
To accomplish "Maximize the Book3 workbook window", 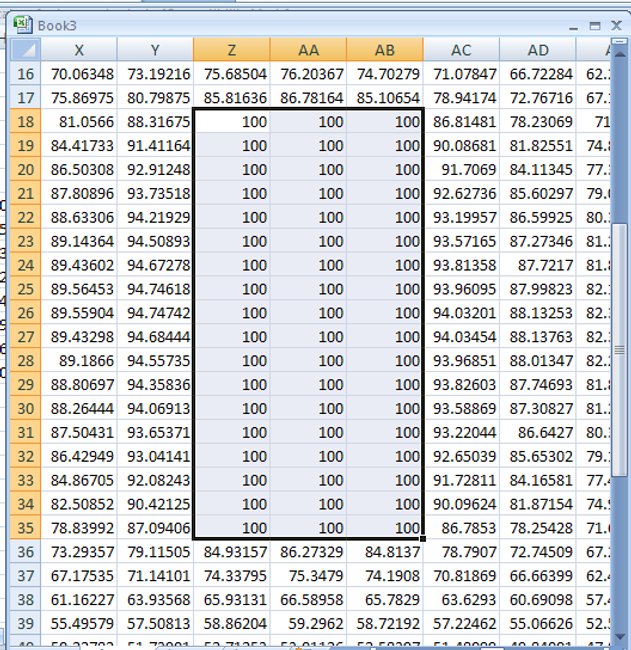I will (595, 25).
